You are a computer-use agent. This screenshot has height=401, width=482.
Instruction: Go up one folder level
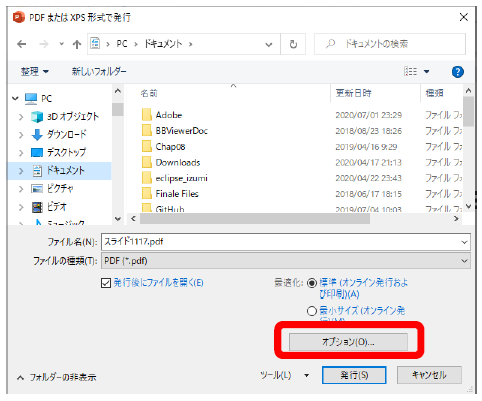click(77, 44)
